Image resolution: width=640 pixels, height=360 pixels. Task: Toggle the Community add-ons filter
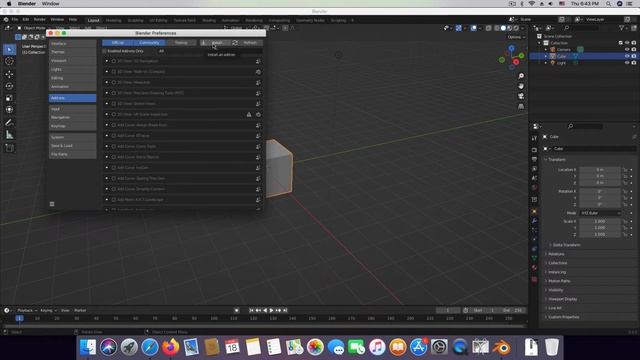[x=149, y=43]
